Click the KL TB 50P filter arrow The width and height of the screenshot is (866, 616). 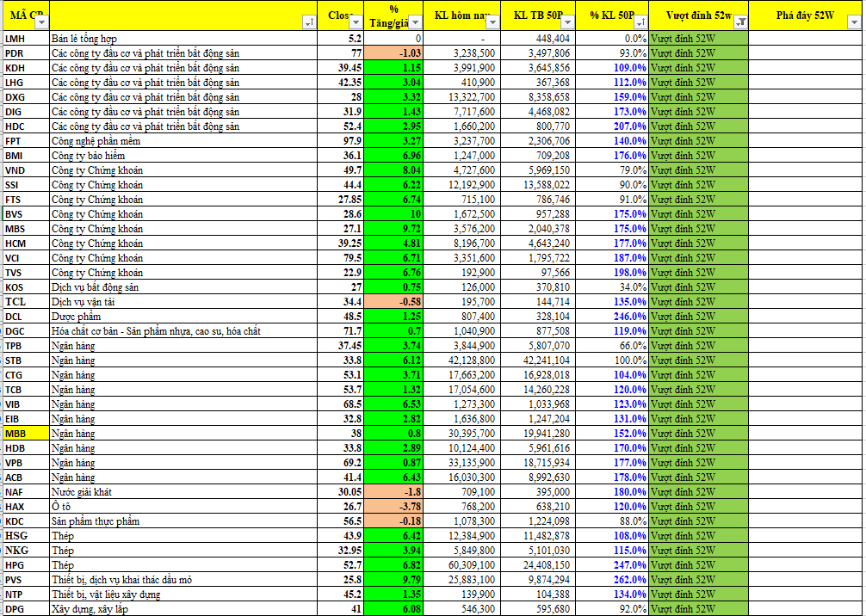click(567, 22)
